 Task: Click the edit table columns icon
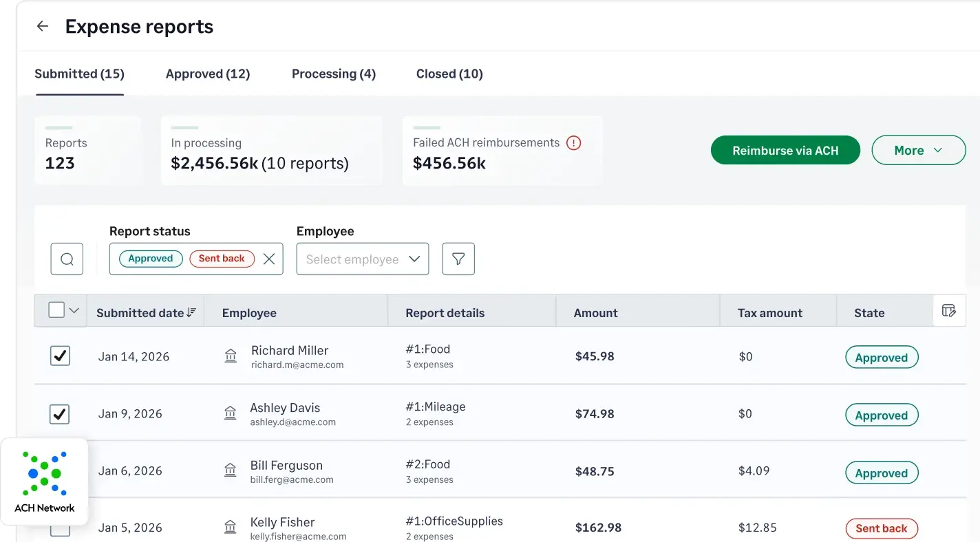click(x=949, y=310)
